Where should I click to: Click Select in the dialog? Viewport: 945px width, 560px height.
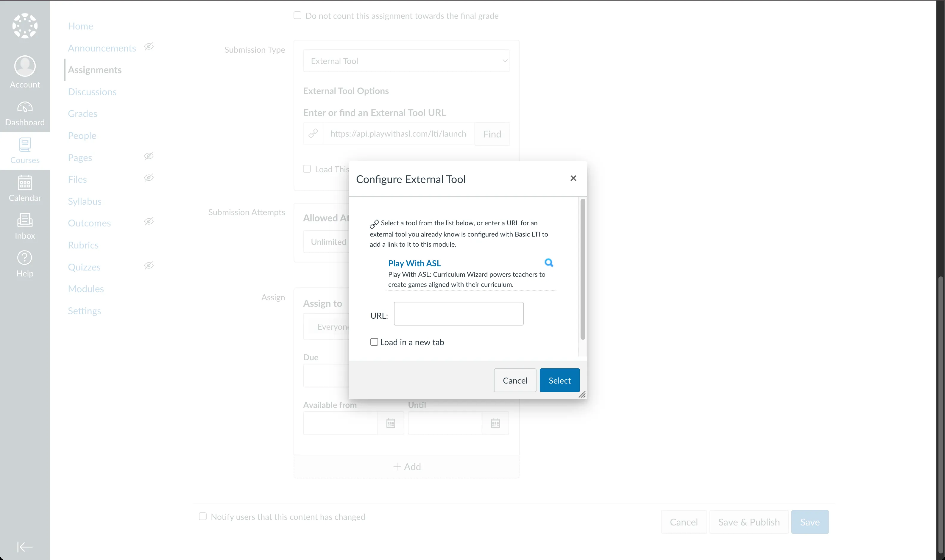point(559,380)
